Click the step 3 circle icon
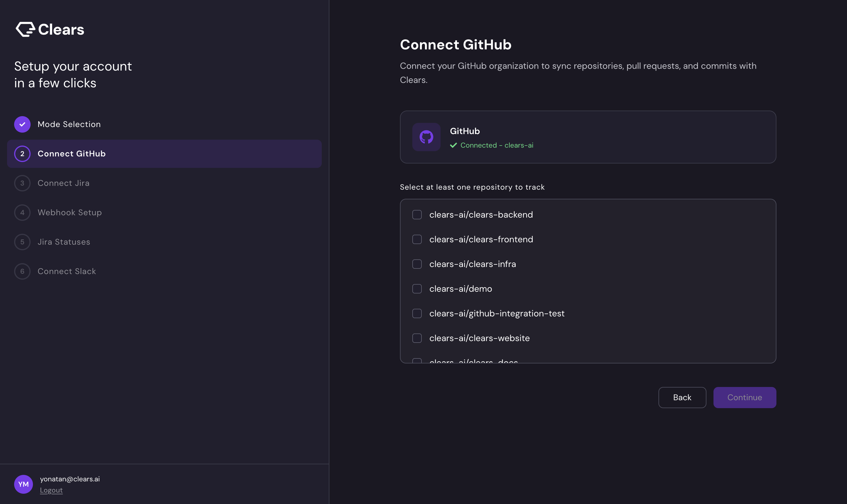Screen dimensions: 847x504 tap(22, 183)
